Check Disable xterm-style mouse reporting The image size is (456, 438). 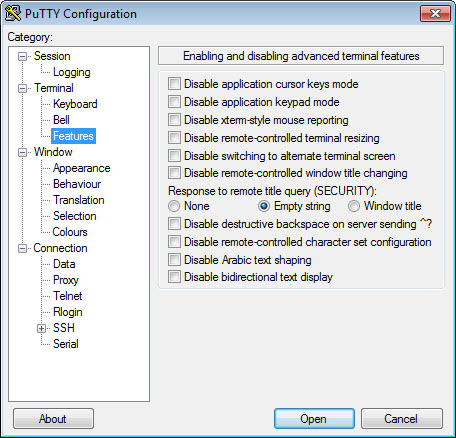click(x=174, y=119)
